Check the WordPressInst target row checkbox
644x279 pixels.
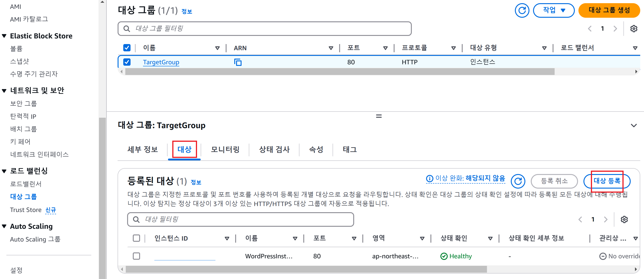136,256
